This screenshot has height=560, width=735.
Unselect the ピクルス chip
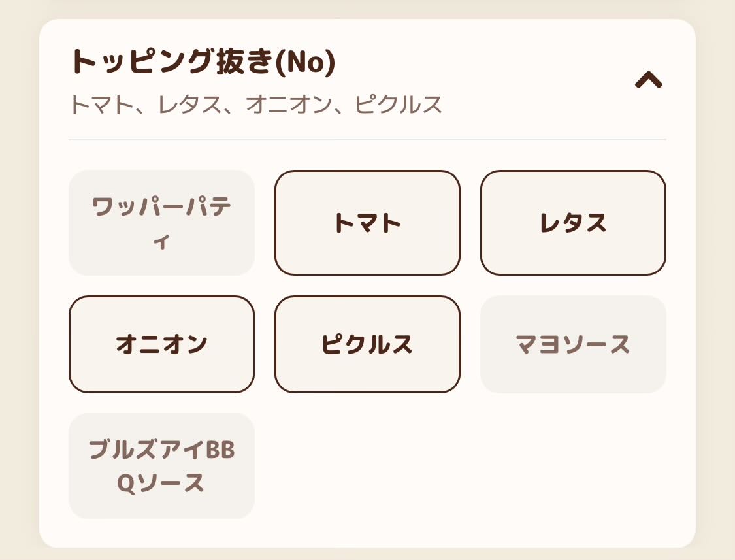click(x=367, y=344)
